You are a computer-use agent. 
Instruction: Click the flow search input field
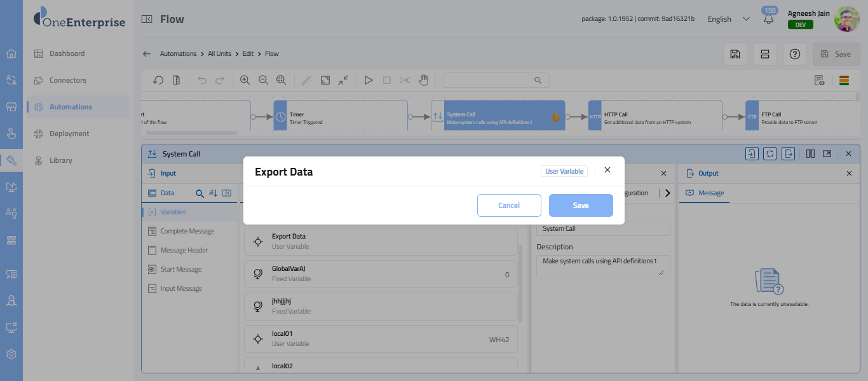[489, 80]
